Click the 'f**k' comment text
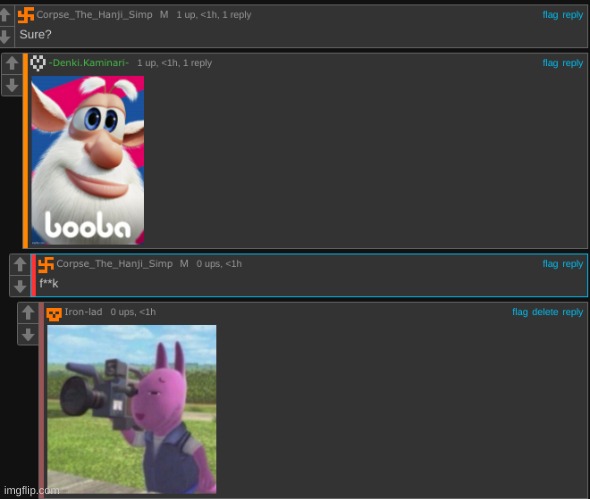Screen dimensions: 590x499 49,283
